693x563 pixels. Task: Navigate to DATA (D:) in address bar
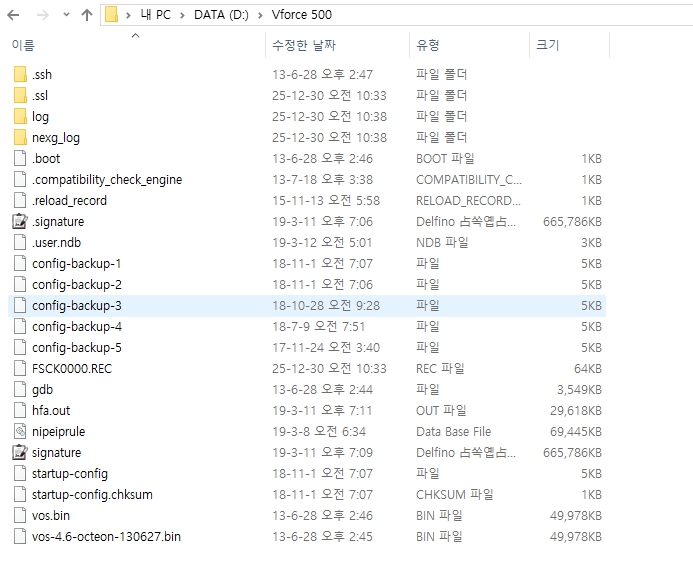click(x=218, y=15)
